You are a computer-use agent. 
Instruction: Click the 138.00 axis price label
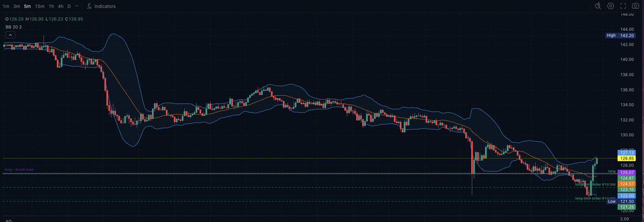(627, 74)
